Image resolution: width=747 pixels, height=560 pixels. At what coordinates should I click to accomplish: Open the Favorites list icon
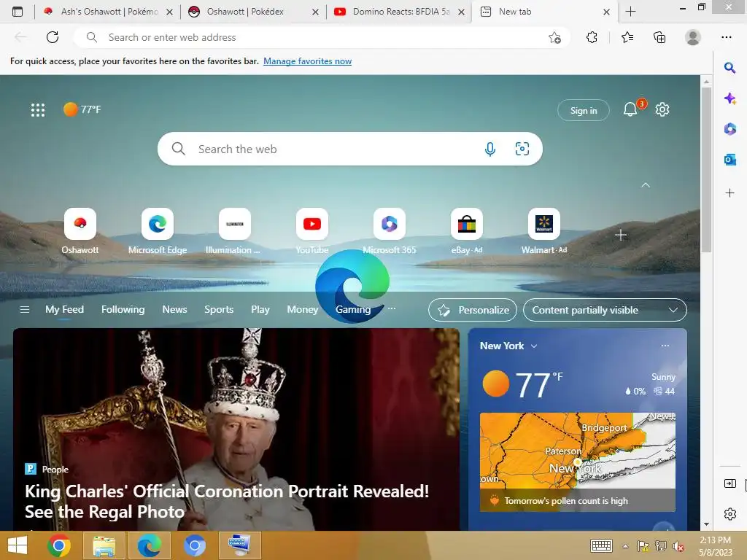tap(627, 37)
